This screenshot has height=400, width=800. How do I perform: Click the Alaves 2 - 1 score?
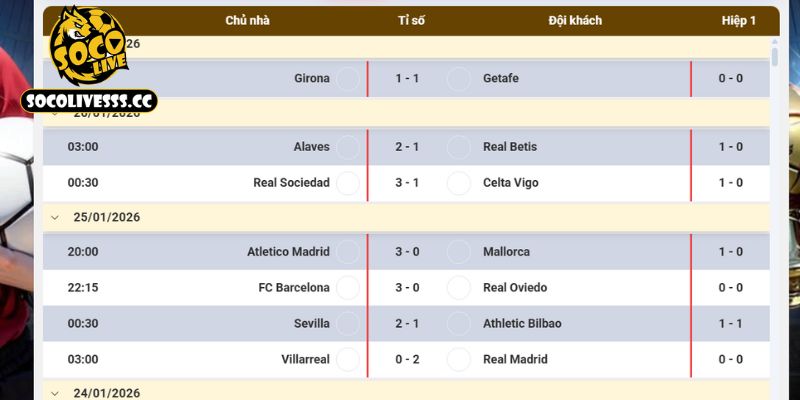point(407,147)
